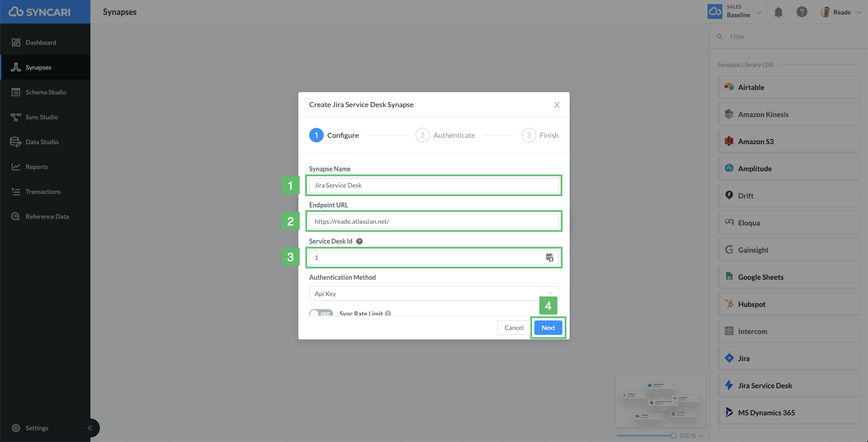Click the Endpoint URL input field
The height and width of the screenshot is (442, 868).
click(434, 221)
